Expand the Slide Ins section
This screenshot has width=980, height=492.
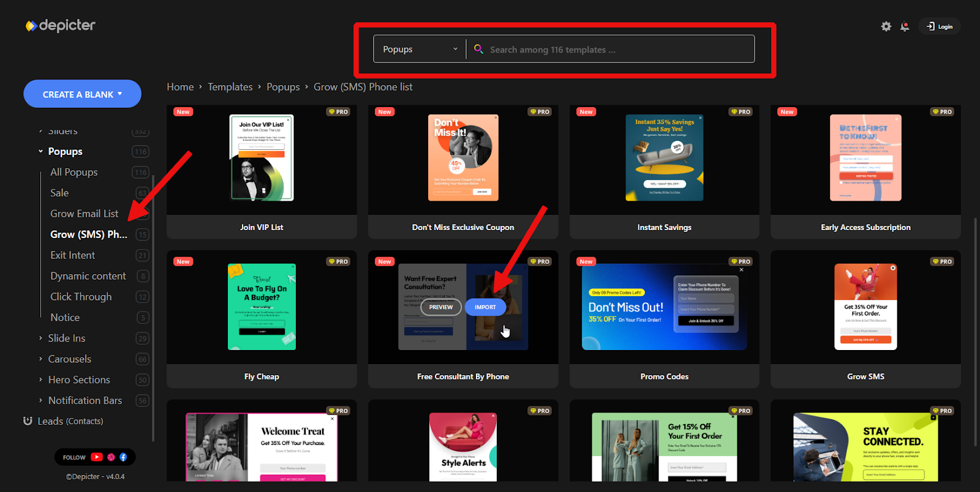click(41, 338)
